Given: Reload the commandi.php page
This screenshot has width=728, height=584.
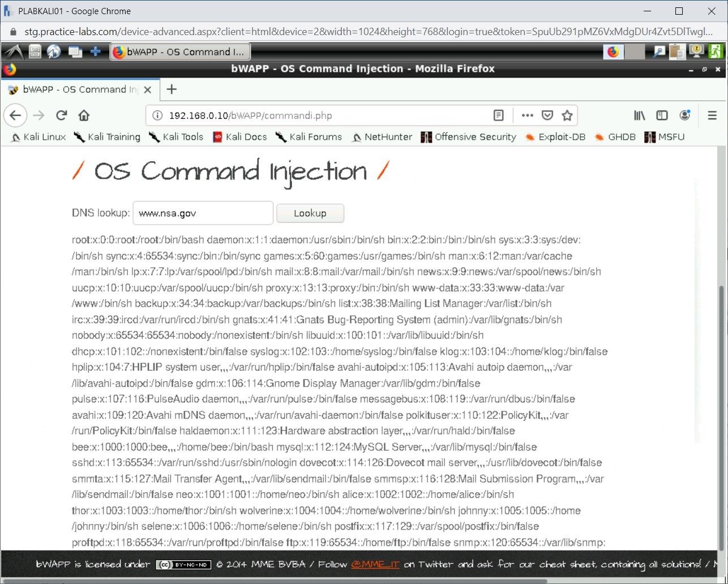Looking at the screenshot, I should tap(61, 115).
